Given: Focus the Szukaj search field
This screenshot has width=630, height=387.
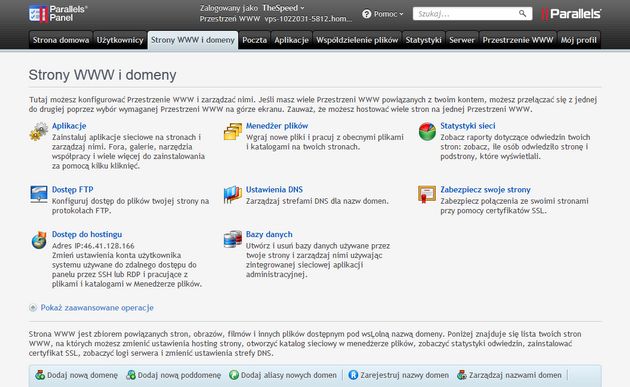Looking at the screenshot, I should tap(466, 14).
